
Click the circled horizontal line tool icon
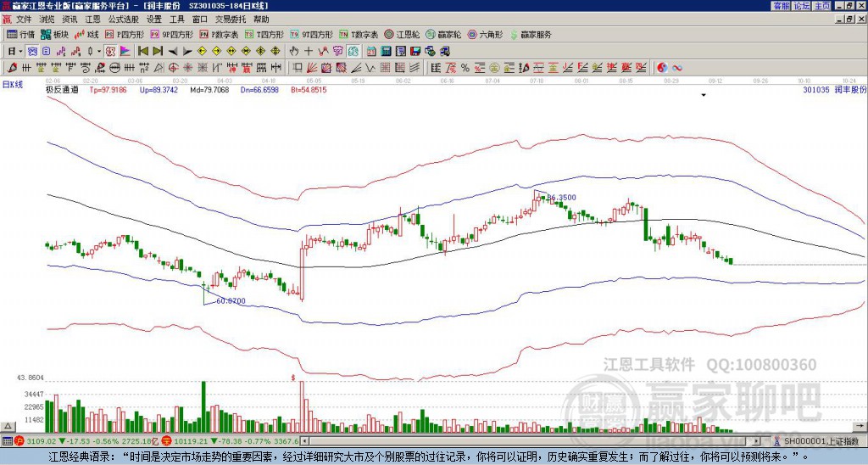(x=114, y=68)
